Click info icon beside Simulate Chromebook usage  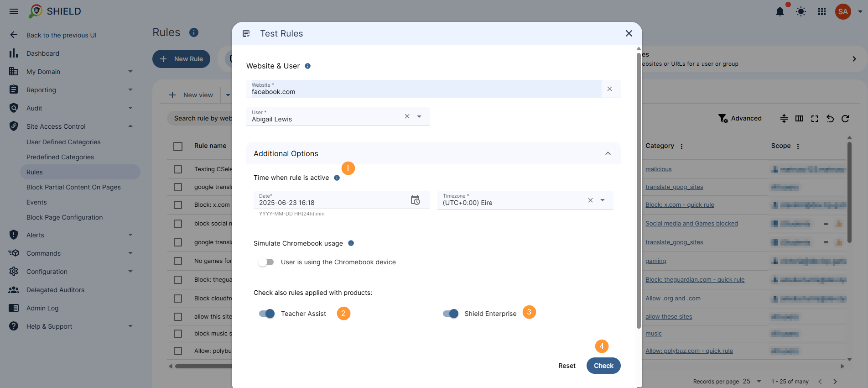click(351, 243)
